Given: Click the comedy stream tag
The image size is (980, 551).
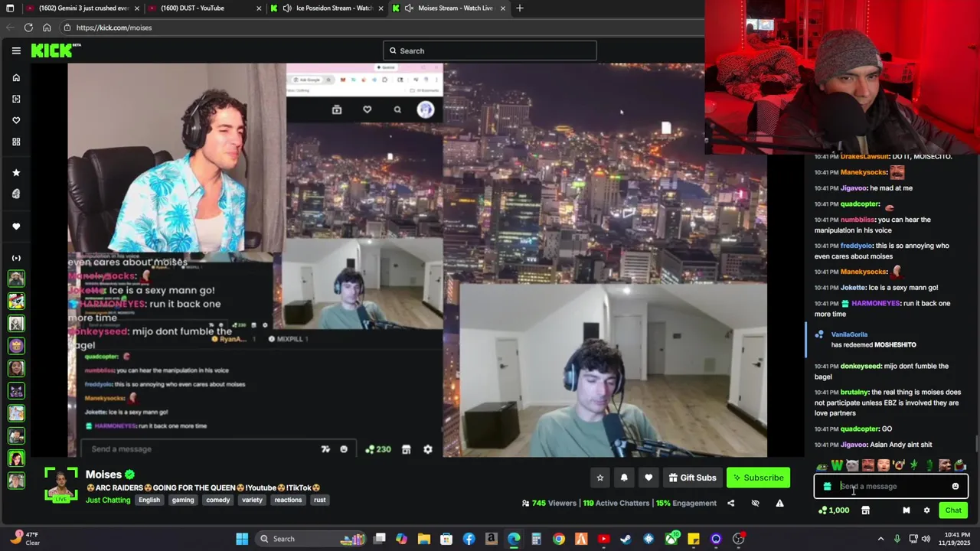Looking at the screenshot, I should pos(218,500).
